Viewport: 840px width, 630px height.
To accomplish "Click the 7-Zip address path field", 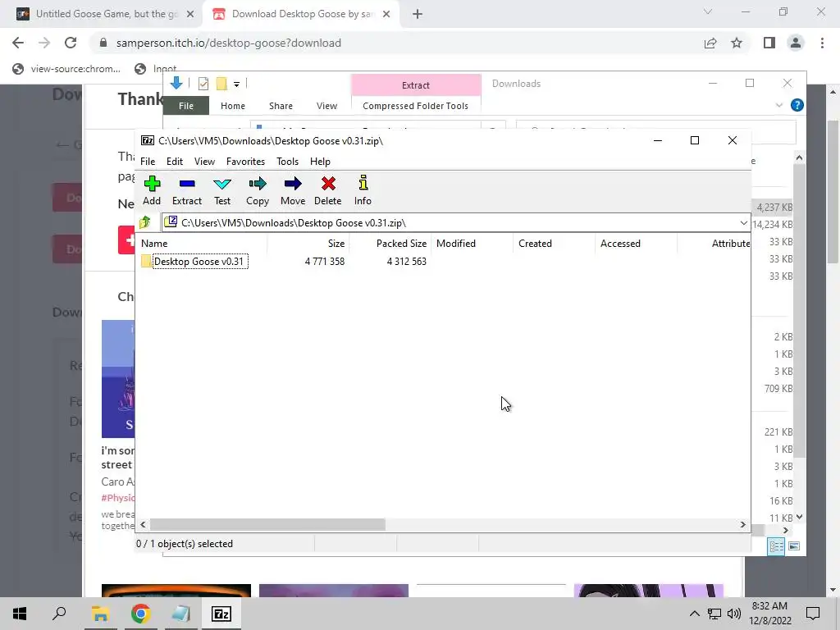I will (x=450, y=223).
